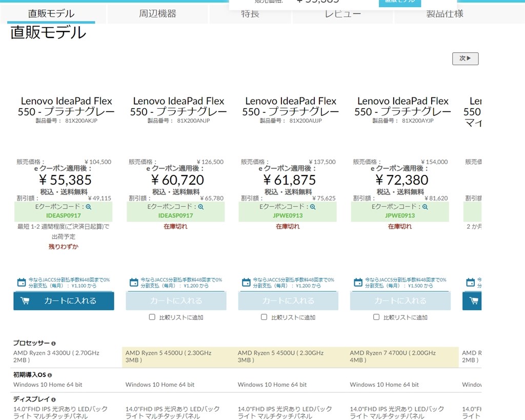Image resolution: width=525 pixels, height=420 pixels.
Task: Check 比較リストに追加 for 81X200AUJP model
Action: pyautogui.click(x=264, y=317)
